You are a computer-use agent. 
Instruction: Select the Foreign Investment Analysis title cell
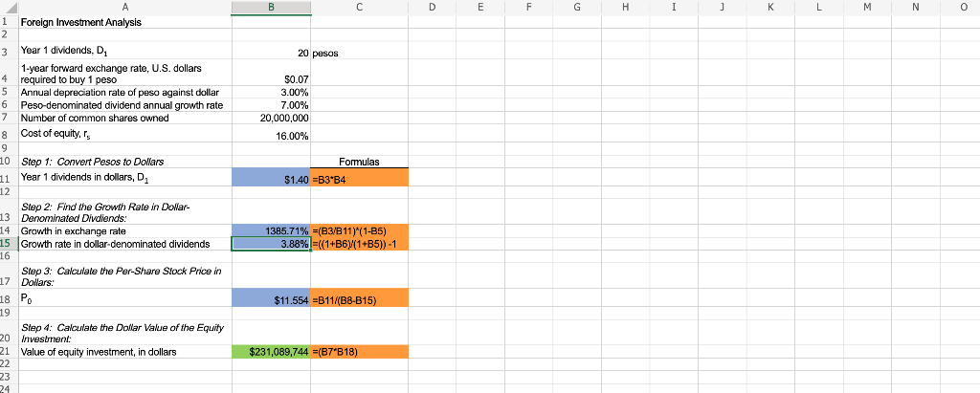click(125, 23)
